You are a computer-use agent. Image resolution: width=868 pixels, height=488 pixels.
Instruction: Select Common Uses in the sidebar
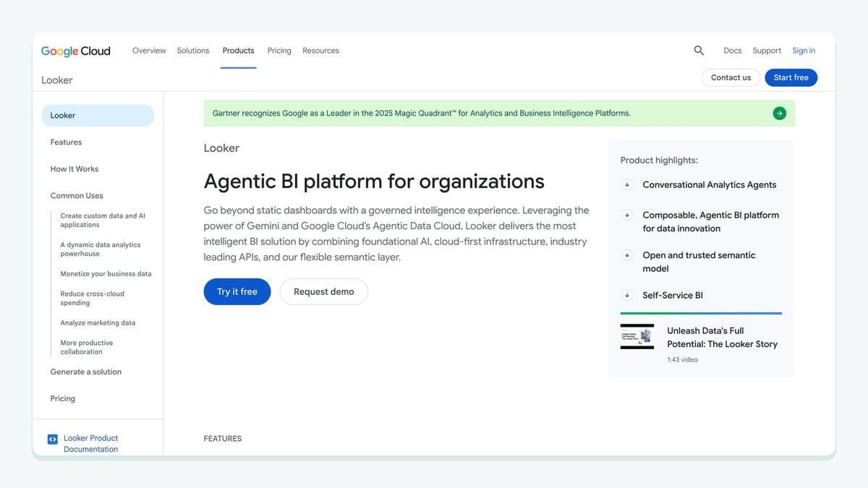tap(77, 196)
